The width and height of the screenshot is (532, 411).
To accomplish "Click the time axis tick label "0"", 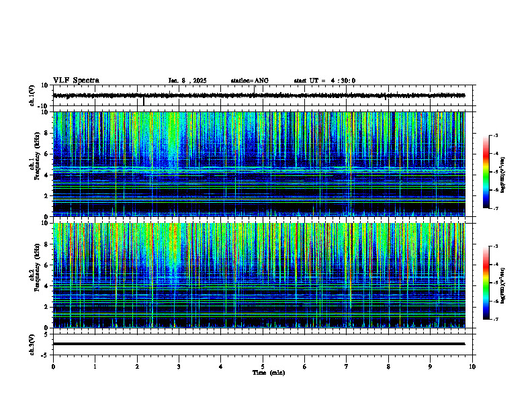I will pos(53,367).
